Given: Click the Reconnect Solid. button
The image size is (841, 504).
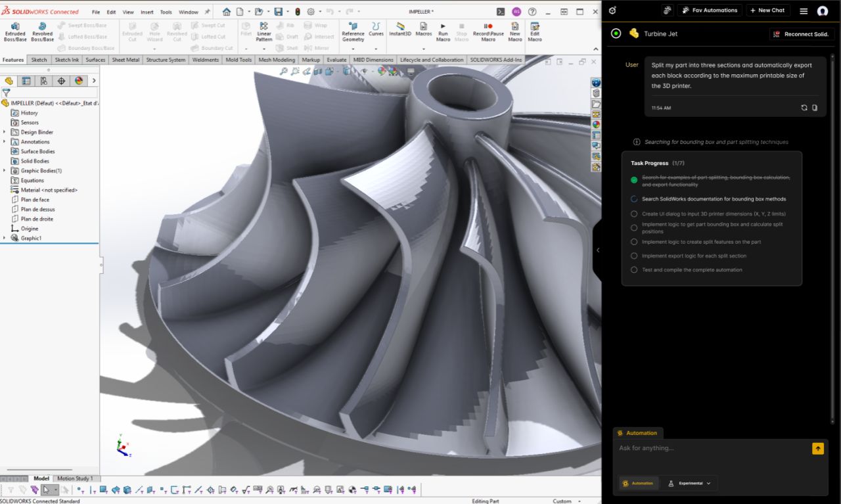Looking at the screenshot, I should point(802,34).
